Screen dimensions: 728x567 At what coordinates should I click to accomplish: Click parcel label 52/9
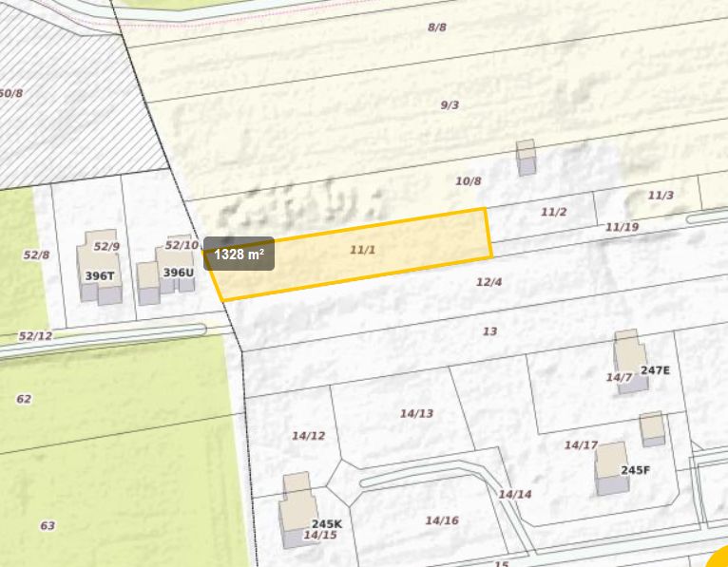tap(106, 246)
